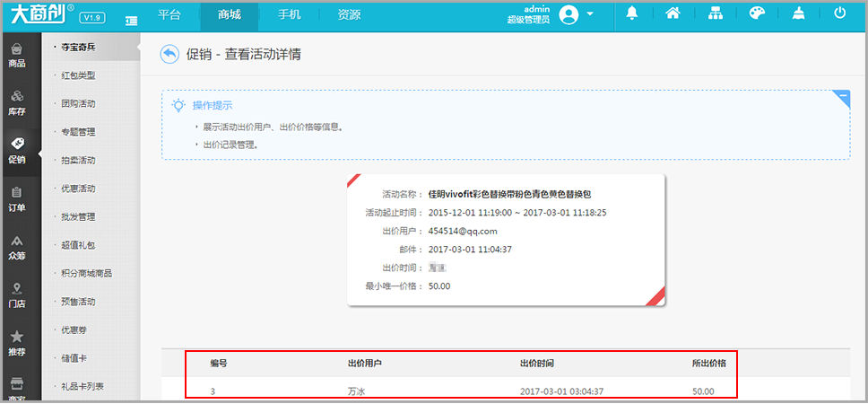Screen dimensions: 868x404
Task: Select 红包类型 in the submenu
Action: 78,75
